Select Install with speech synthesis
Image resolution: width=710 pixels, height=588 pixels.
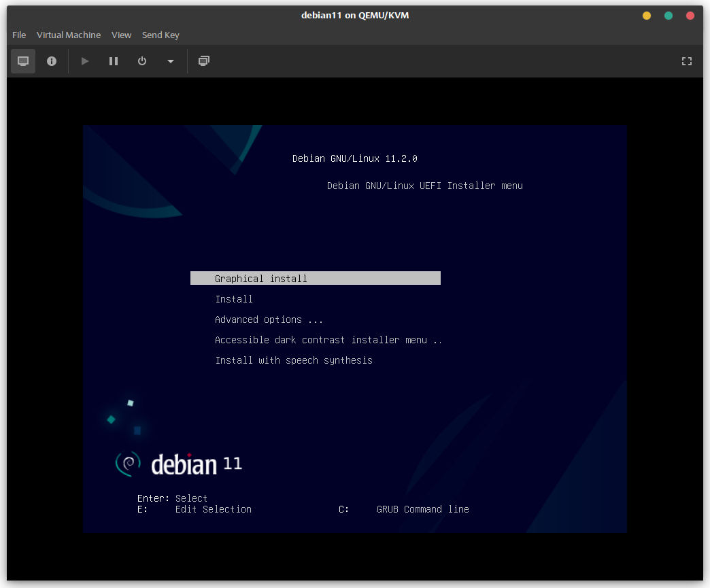(x=294, y=360)
